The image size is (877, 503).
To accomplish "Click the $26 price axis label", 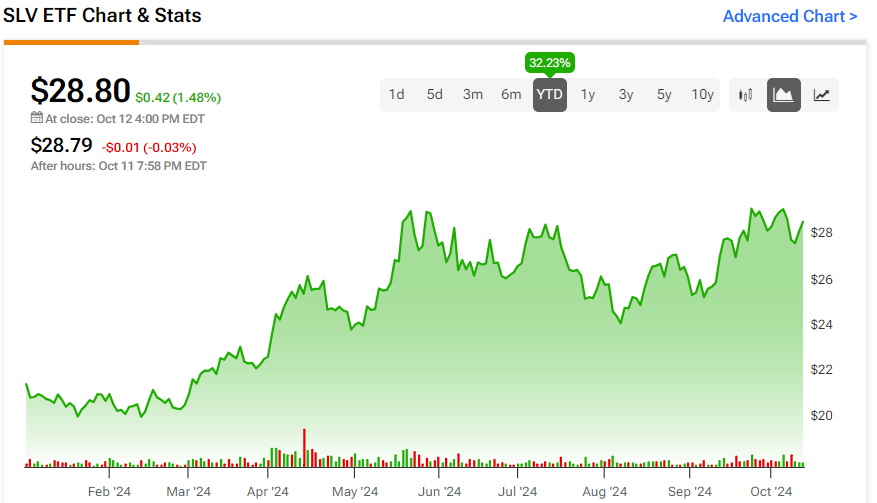I will tap(822, 279).
